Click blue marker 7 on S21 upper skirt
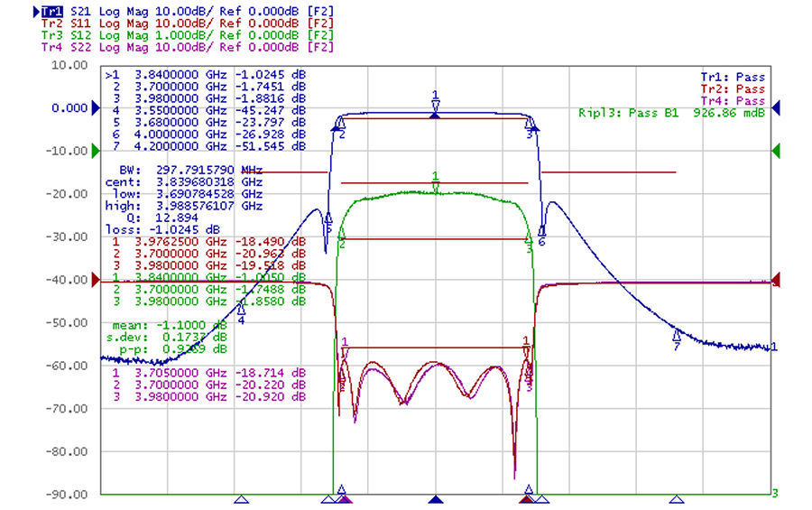 pos(676,337)
